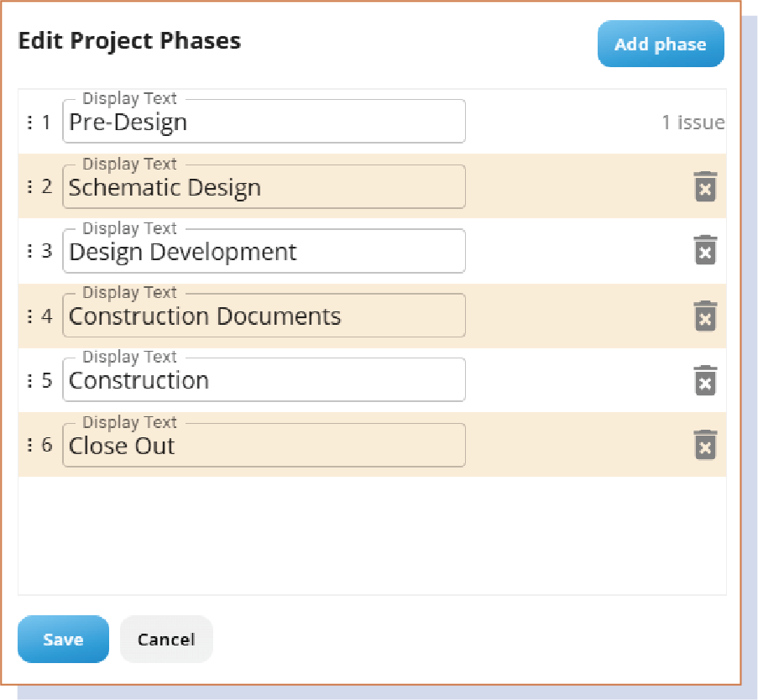Edit the Schematic Design text field

coord(264,187)
